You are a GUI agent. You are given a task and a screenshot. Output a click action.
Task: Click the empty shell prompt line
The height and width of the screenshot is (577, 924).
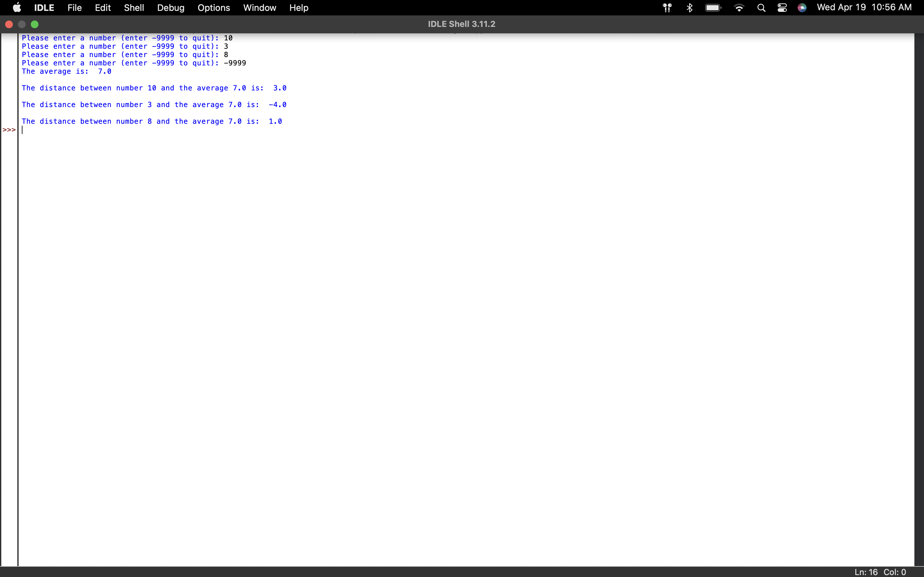pyautogui.click(x=153, y=130)
